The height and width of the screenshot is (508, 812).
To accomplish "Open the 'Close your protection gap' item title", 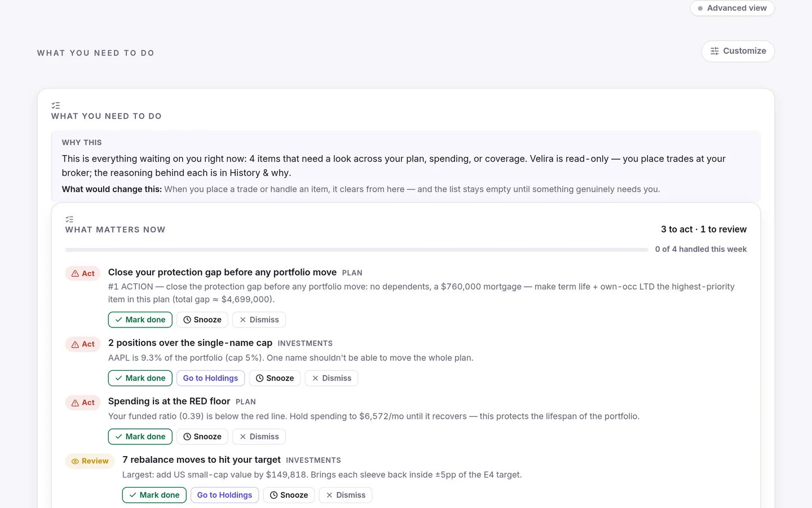I will (222, 272).
